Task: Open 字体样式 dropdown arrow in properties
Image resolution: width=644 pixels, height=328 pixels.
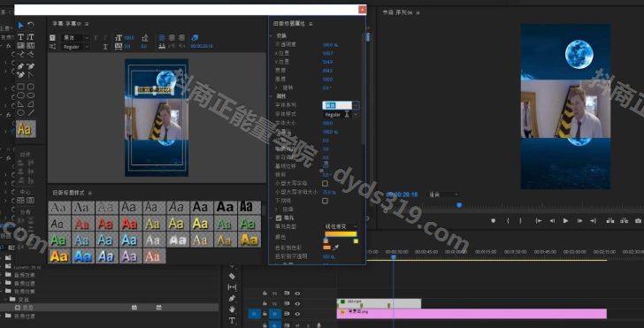Action: 356,115
